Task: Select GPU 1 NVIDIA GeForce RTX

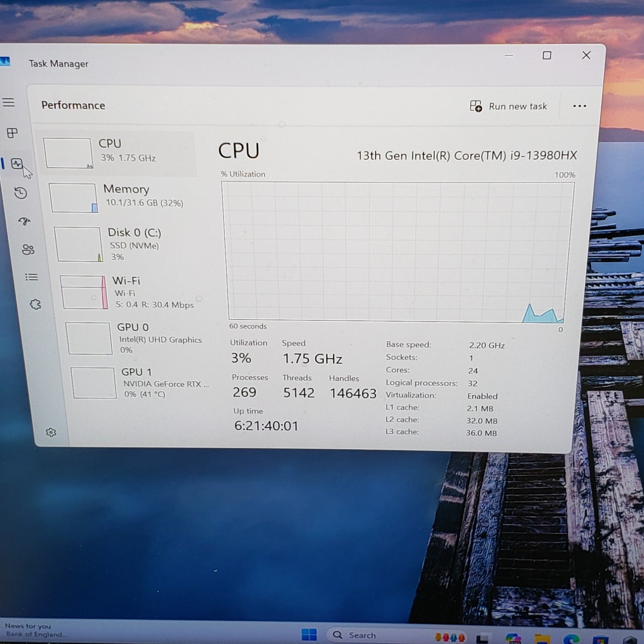Action: point(142,383)
